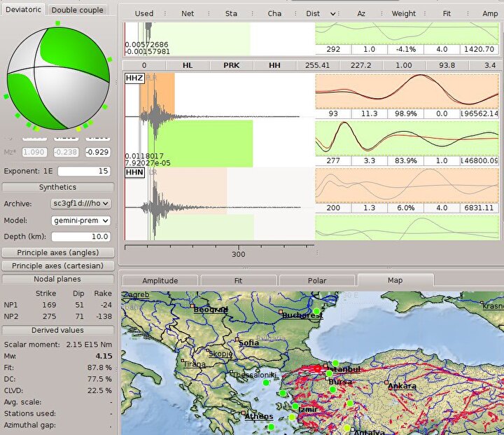Viewport: 504px width, 435px height.
Task: Collapse the Derived values section header
Action: (x=57, y=330)
